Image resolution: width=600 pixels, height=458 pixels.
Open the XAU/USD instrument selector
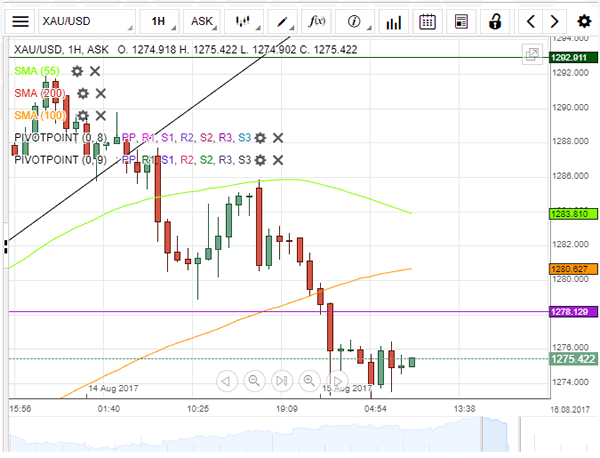(x=87, y=21)
